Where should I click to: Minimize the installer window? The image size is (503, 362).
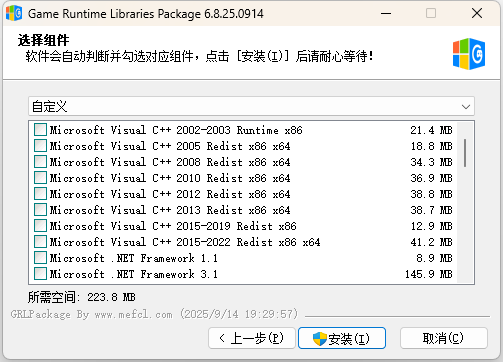click(x=386, y=13)
